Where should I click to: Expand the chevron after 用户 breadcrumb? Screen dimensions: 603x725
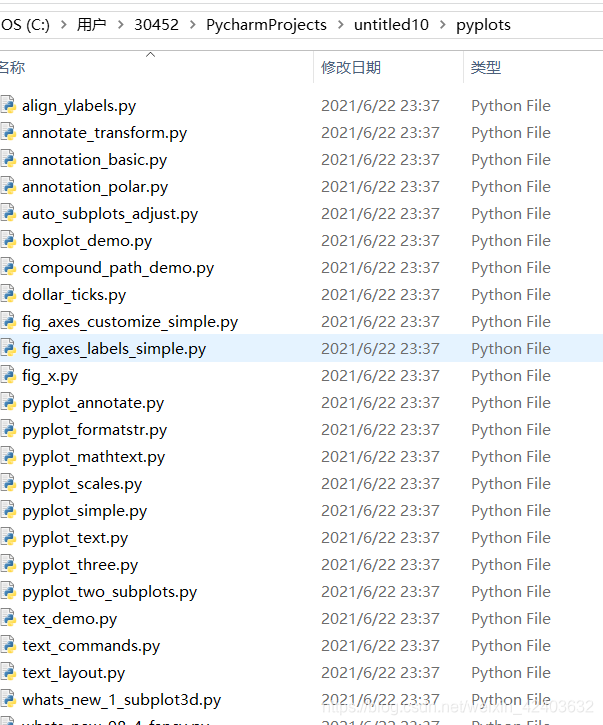[x=121, y=25]
